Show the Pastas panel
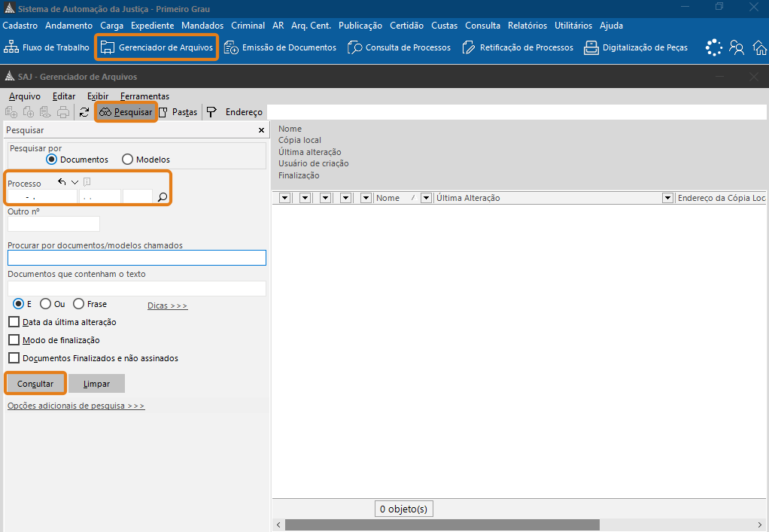This screenshot has height=532, width=769. 178,112
